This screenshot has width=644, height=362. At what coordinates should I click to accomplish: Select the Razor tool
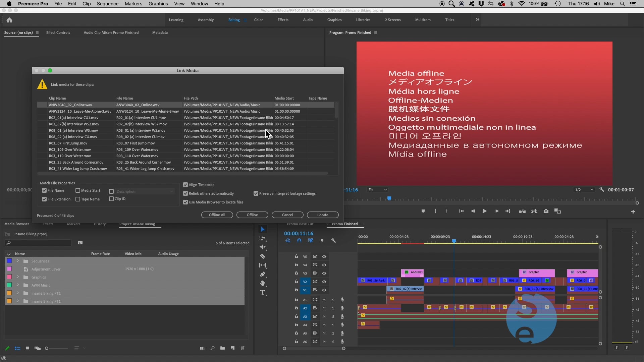263,256
